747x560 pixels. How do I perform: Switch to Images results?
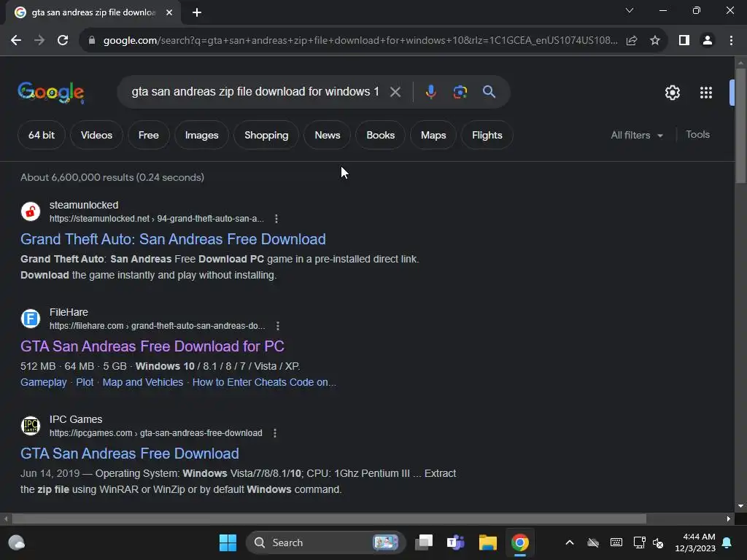(x=201, y=135)
